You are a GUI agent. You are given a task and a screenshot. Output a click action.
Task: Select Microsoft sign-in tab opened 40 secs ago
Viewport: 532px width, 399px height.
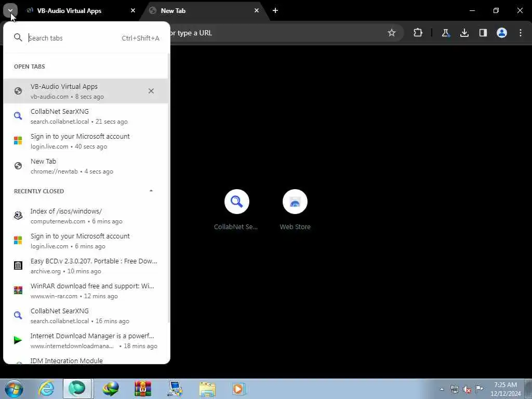point(86,141)
